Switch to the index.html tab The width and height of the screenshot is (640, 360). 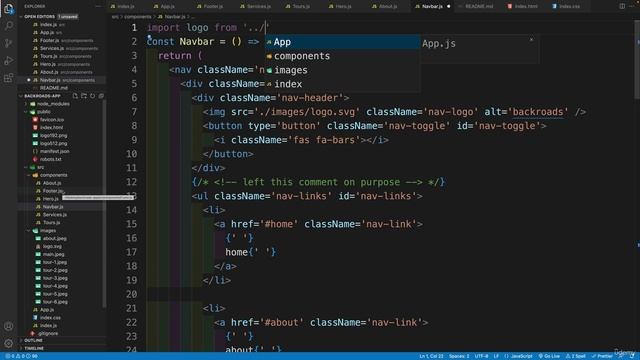point(526,7)
